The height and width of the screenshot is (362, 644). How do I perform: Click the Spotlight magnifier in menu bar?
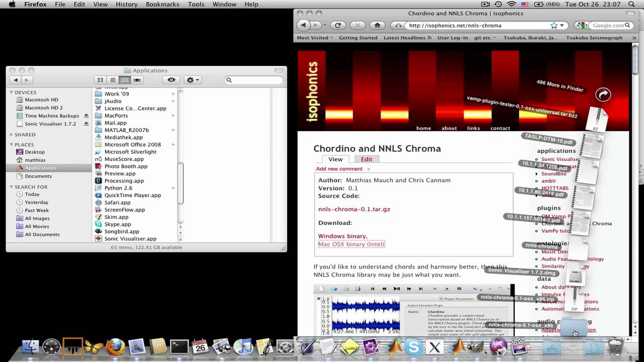(x=631, y=4)
